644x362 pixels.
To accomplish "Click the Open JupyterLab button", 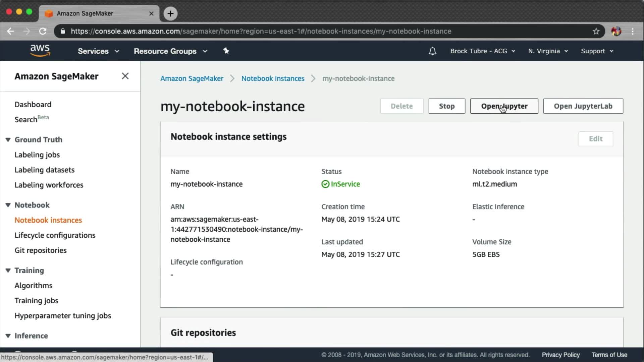I will pyautogui.click(x=583, y=106).
